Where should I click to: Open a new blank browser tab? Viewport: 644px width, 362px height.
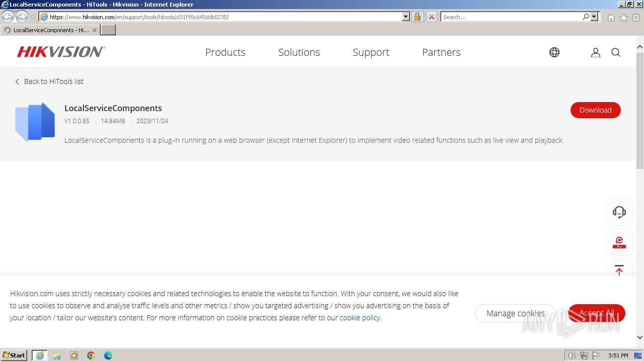pos(108,30)
